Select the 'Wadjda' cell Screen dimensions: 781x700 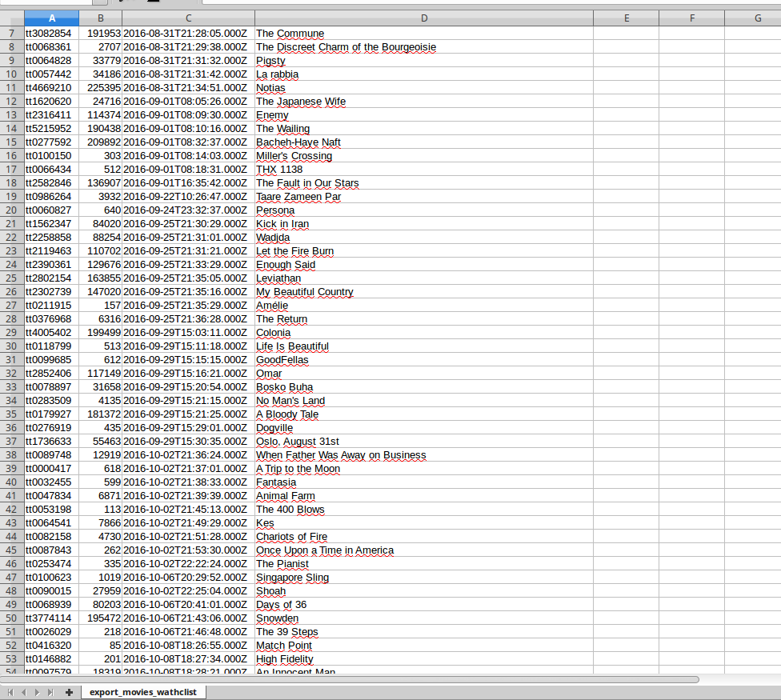[424, 238]
